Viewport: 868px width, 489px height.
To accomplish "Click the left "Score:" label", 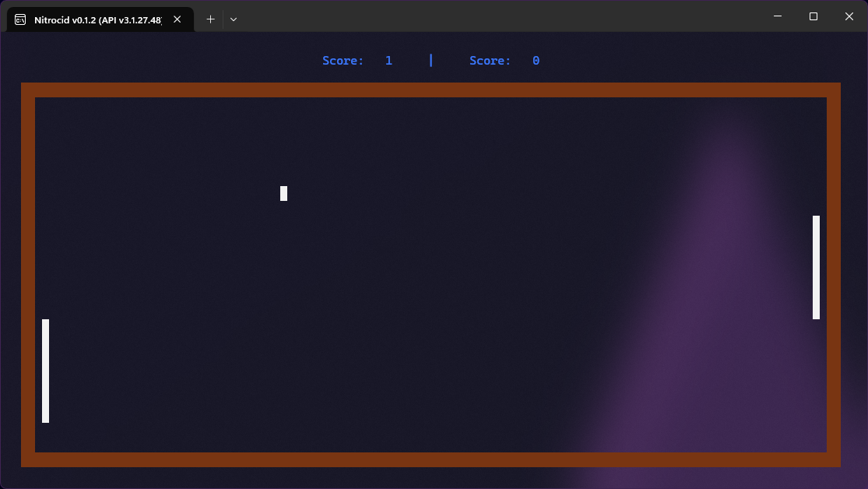I will (x=343, y=61).
